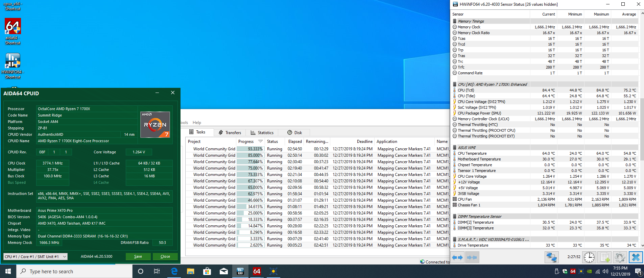644x278 pixels.
Task: Click AIDA64 system tray icon
Action: click(x=573, y=271)
